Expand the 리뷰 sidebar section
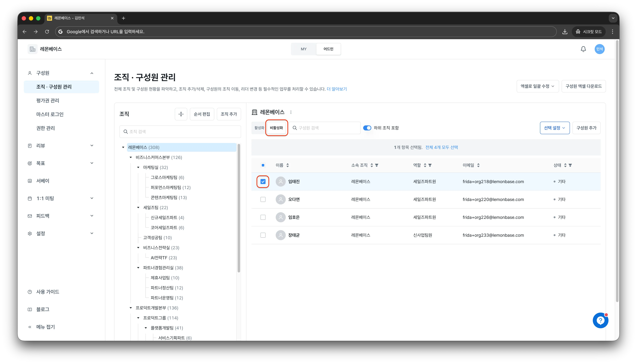This screenshot has width=637, height=364. (x=92, y=145)
